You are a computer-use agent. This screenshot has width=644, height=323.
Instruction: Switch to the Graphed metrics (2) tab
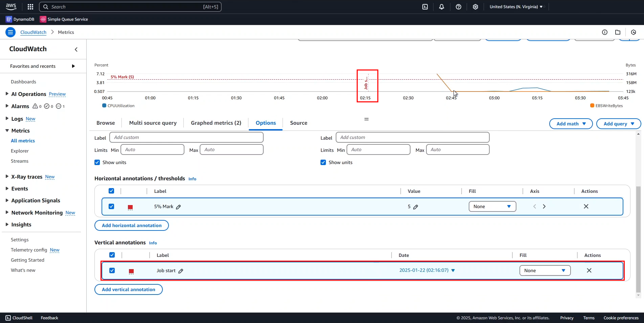click(216, 123)
